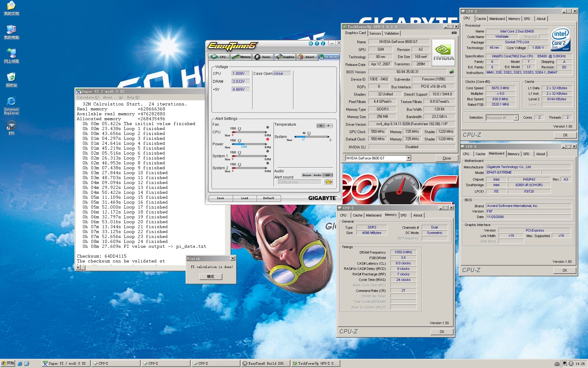Click the 回收站 recycle bin icon

11,80
